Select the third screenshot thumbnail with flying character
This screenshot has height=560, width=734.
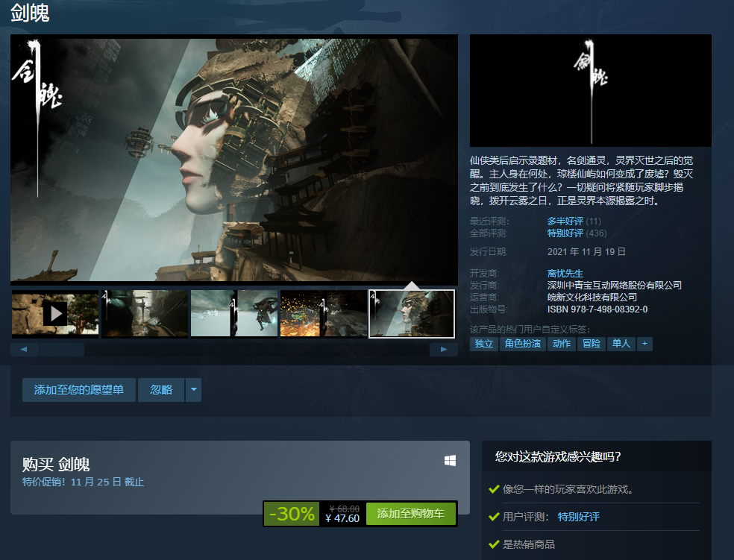(234, 313)
